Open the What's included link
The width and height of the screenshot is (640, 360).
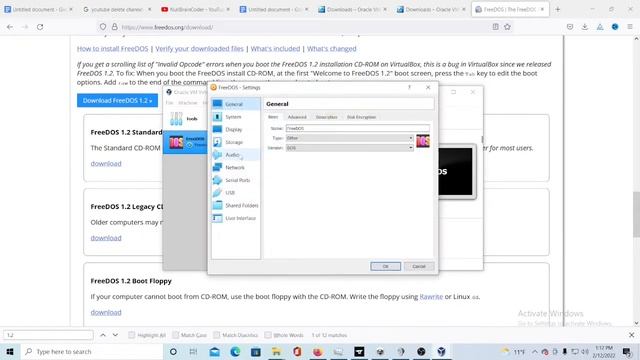(275, 49)
